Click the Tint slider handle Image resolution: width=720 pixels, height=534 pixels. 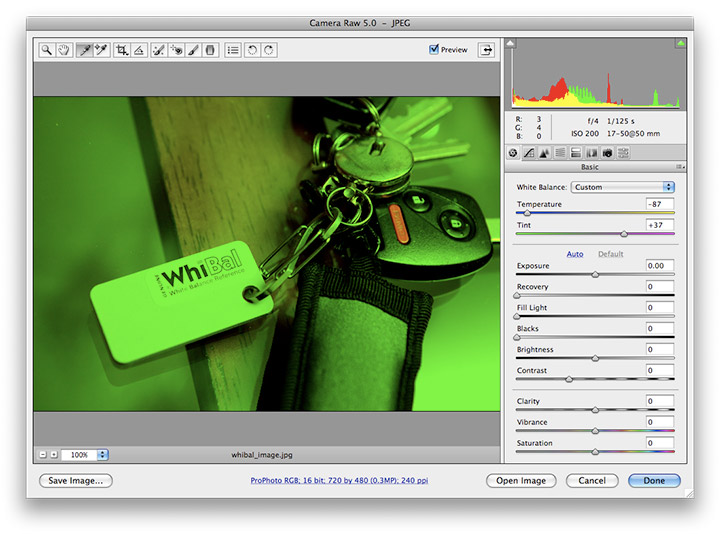[x=624, y=234]
